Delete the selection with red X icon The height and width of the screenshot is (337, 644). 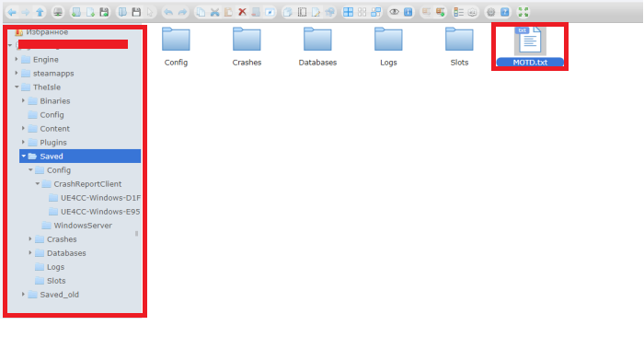click(x=242, y=12)
